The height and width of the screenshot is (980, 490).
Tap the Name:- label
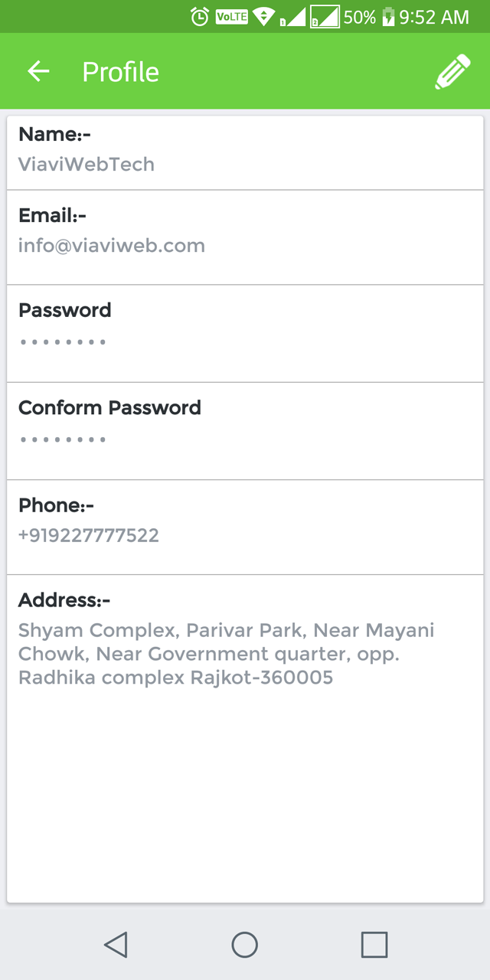(x=55, y=134)
